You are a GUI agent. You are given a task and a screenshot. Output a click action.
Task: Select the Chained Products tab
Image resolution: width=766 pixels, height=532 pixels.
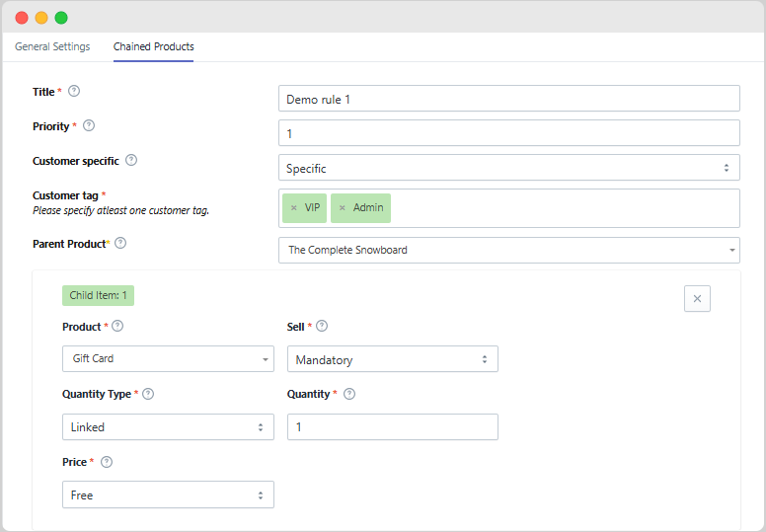tap(153, 46)
